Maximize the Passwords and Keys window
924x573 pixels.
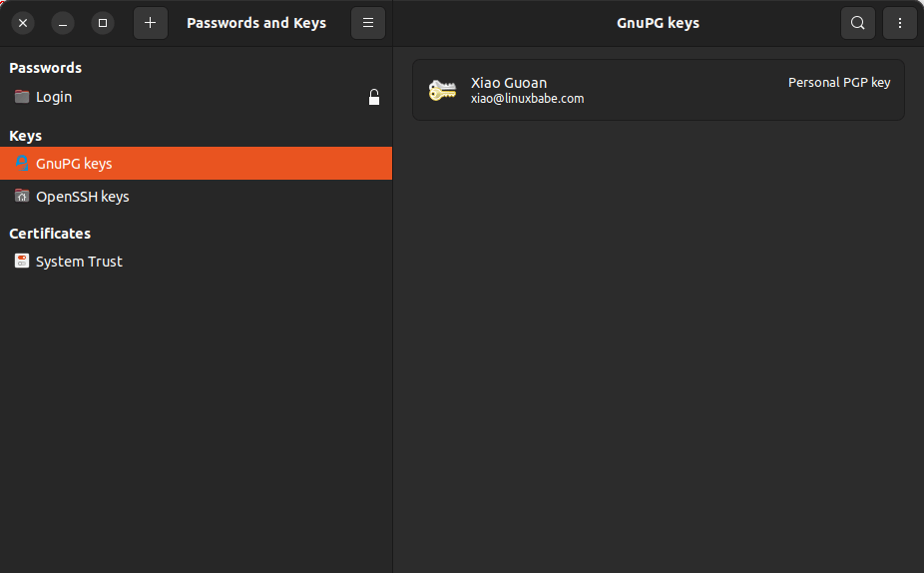click(x=103, y=23)
